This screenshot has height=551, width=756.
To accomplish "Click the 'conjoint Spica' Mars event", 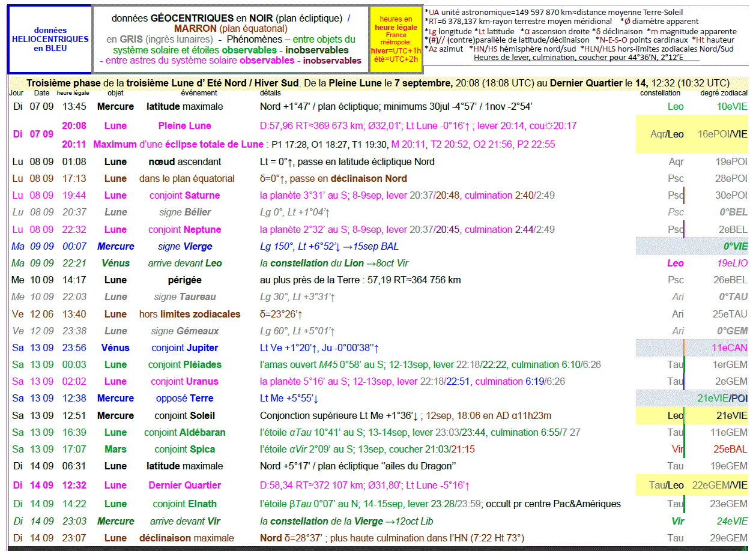I will tap(184, 449).
